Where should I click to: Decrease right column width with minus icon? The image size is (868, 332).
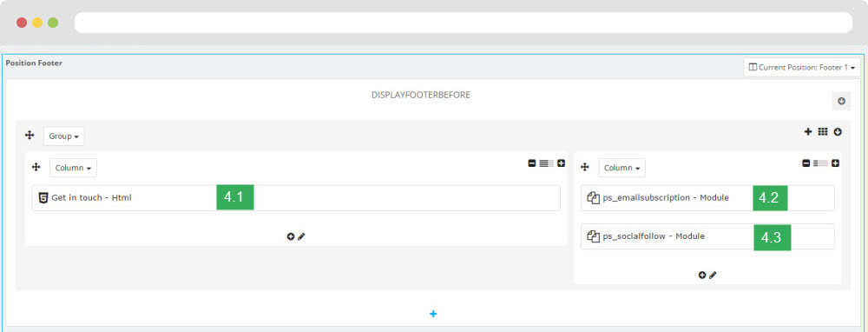pyautogui.click(x=806, y=163)
